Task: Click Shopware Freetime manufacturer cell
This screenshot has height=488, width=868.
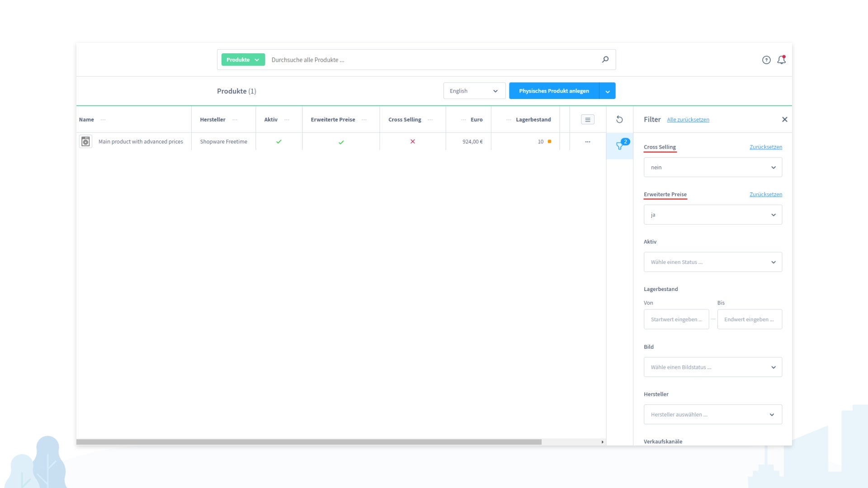Action: click(x=223, y=141)
